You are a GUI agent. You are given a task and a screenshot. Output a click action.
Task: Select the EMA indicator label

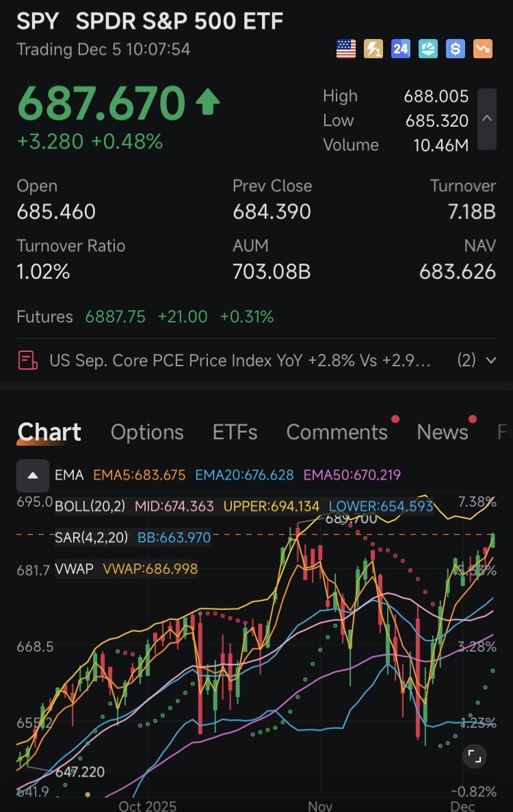[x=69, y=475]
